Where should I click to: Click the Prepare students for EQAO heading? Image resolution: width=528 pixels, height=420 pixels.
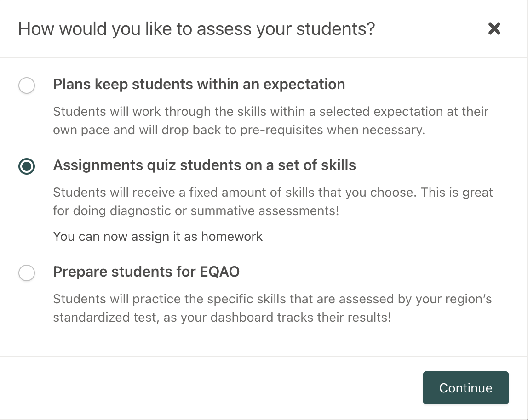click(146, 272)
